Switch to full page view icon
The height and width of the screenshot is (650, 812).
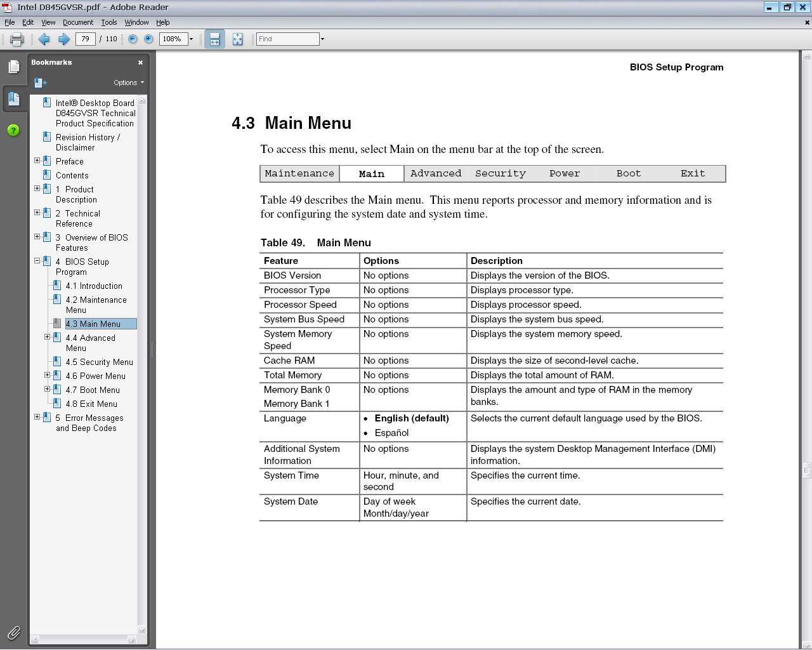(x=237, y=39)
